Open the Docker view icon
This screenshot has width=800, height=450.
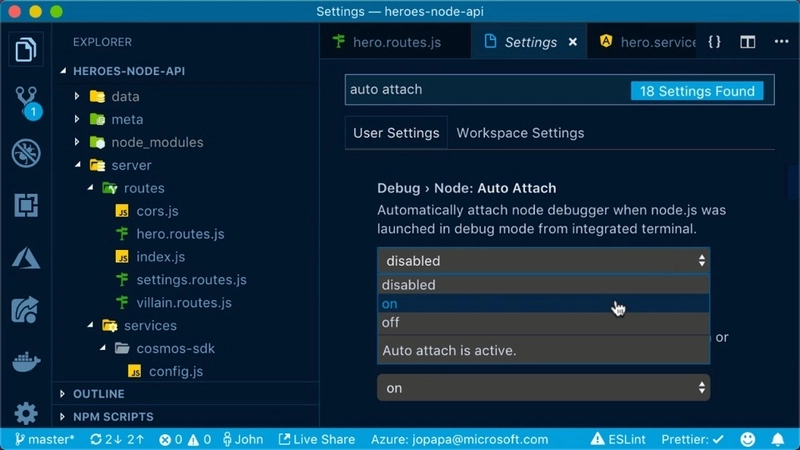[26, 361]
